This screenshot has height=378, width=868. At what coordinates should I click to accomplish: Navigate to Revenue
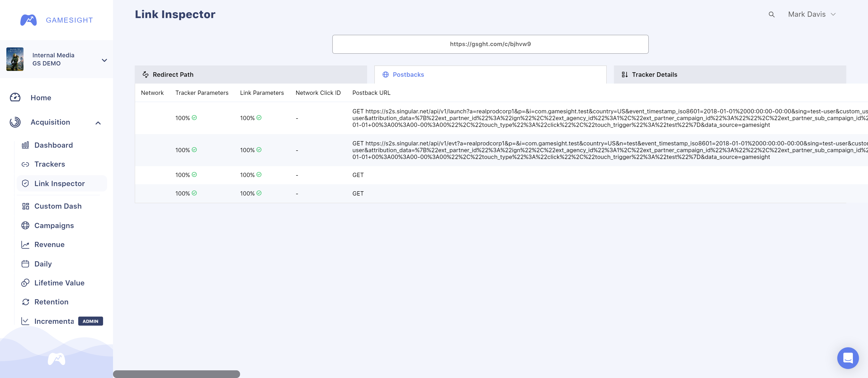pos(50,245)
